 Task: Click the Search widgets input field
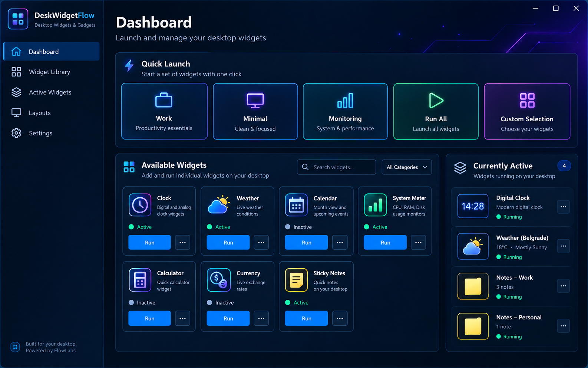[337, 167]
